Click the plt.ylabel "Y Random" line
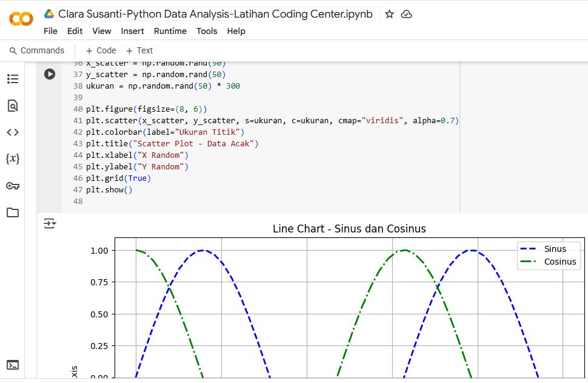588x383 pixels. [137, 167]
